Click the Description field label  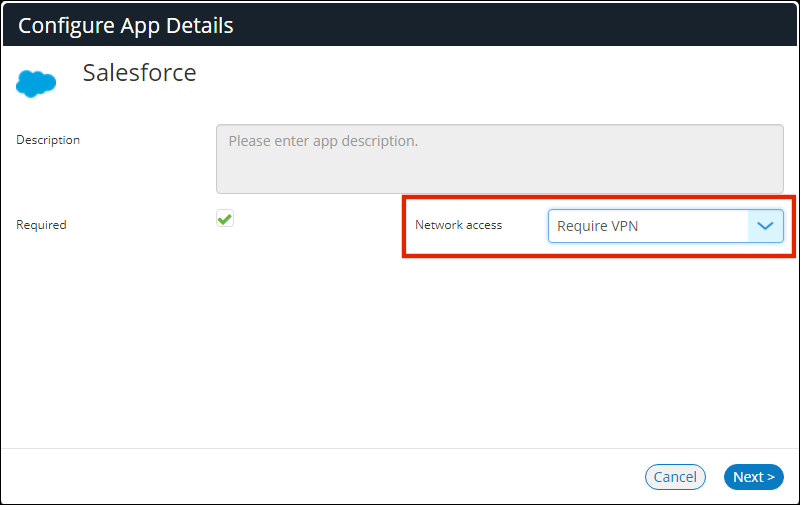point(48,140)
